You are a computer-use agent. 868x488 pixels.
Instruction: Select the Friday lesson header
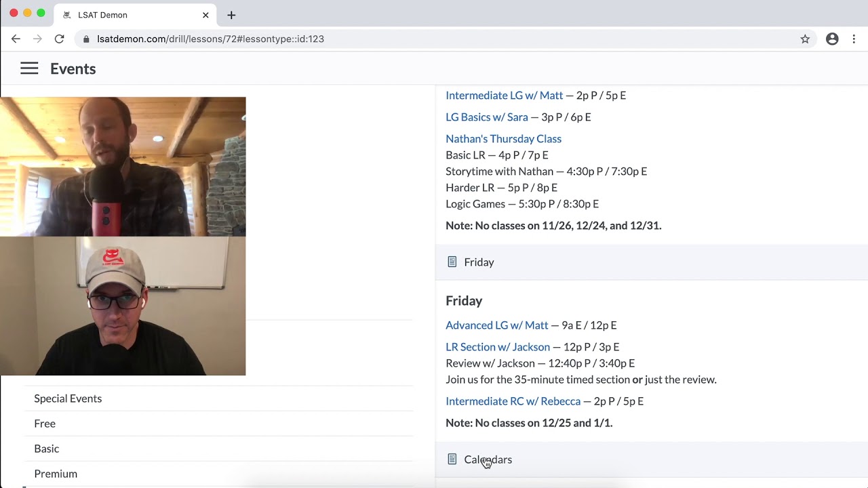click(652, 262)
